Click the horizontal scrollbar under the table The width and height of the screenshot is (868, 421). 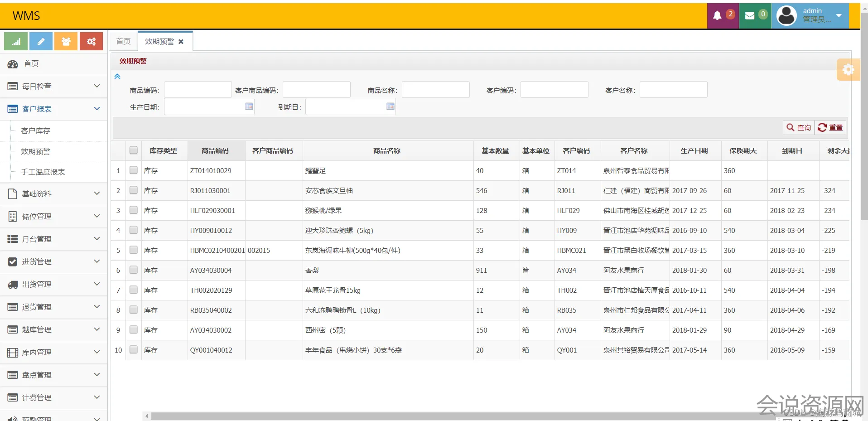click(453, 416)
